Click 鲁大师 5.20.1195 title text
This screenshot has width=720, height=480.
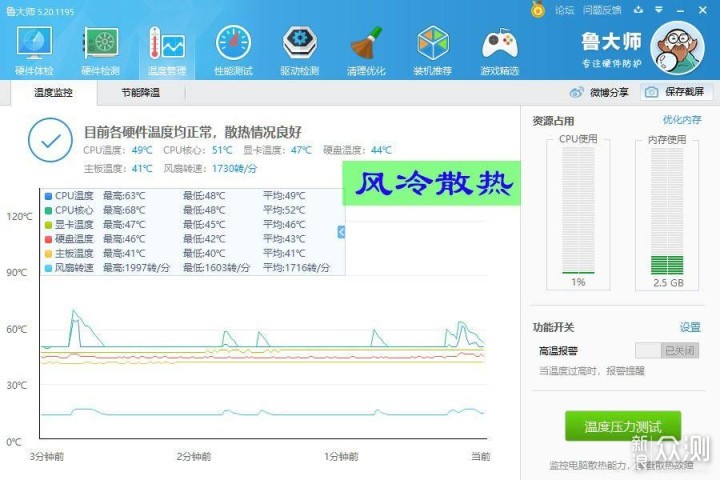[x=39, y=11]
